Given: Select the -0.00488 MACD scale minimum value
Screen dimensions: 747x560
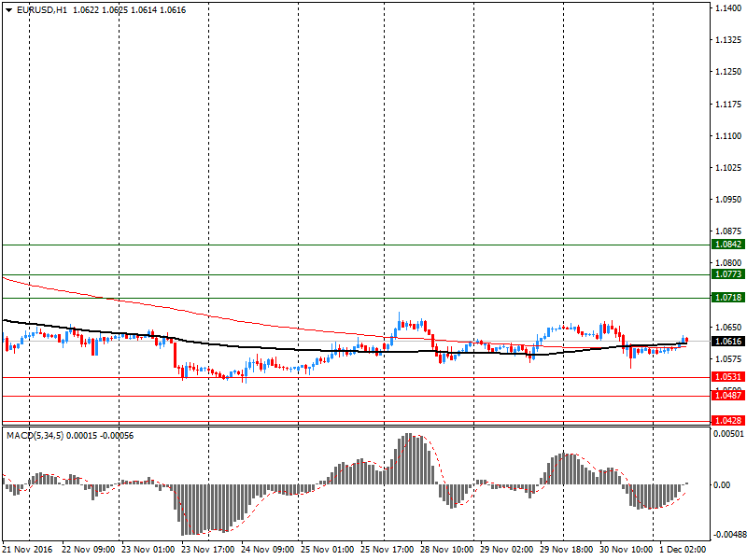Looking at the screenshot, I should (x=729, y=534).
